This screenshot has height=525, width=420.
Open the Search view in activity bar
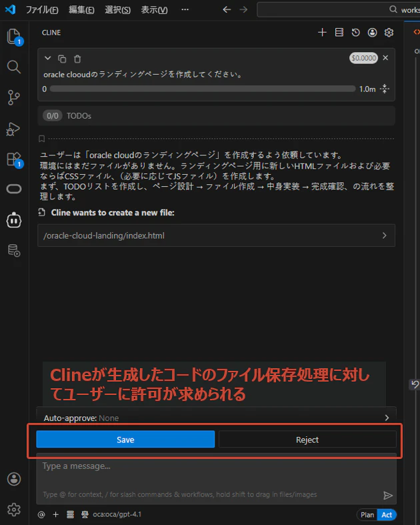point(14,67)
